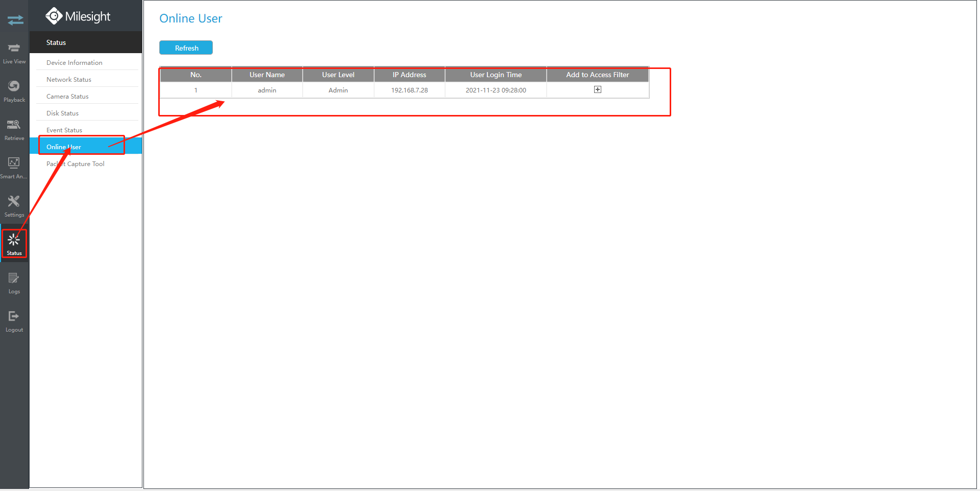This screenshot has width=980, height=491.
Task: Click the User Login Time header
Action: (x=496, y=75)
